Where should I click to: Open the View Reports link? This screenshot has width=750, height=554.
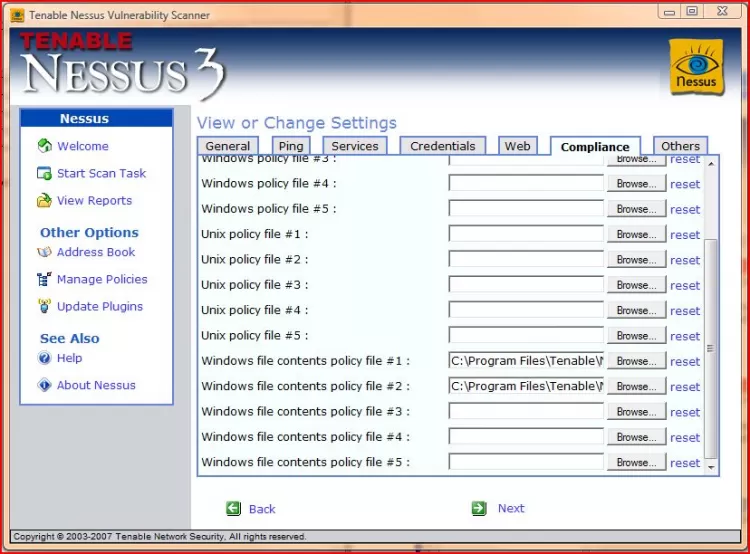94,200
